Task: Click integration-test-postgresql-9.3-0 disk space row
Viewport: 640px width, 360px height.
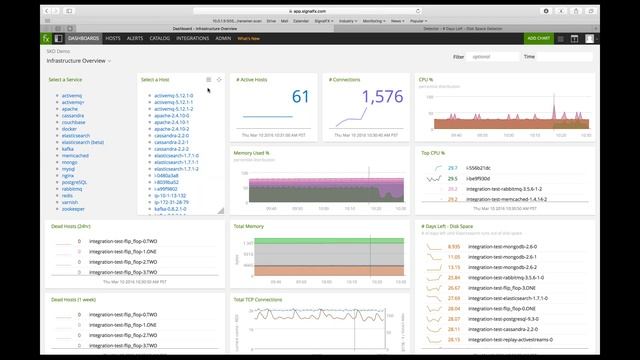Action: (x=505, y=319)
